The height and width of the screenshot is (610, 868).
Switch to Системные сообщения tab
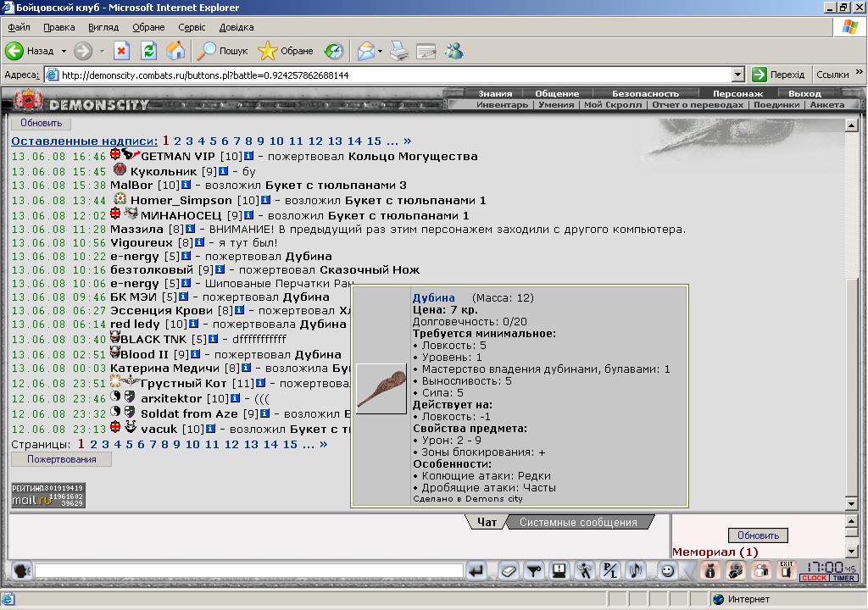click(578, 522)
